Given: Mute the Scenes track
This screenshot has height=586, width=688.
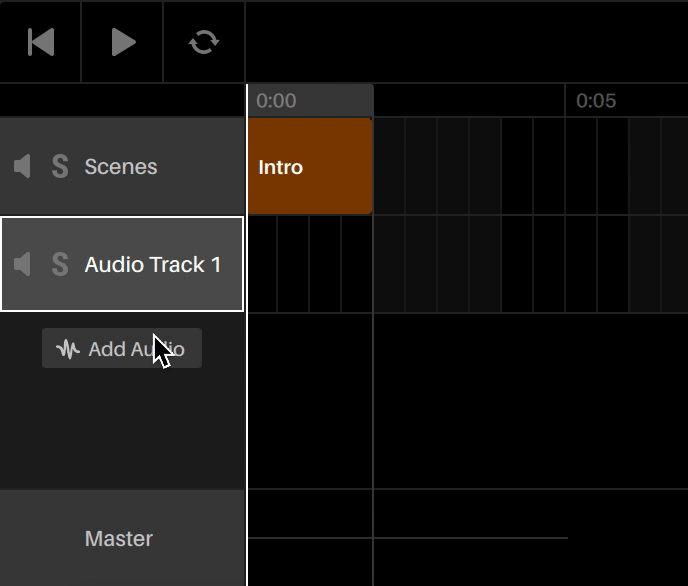Looking at the screenshot, I should (22, 166).
